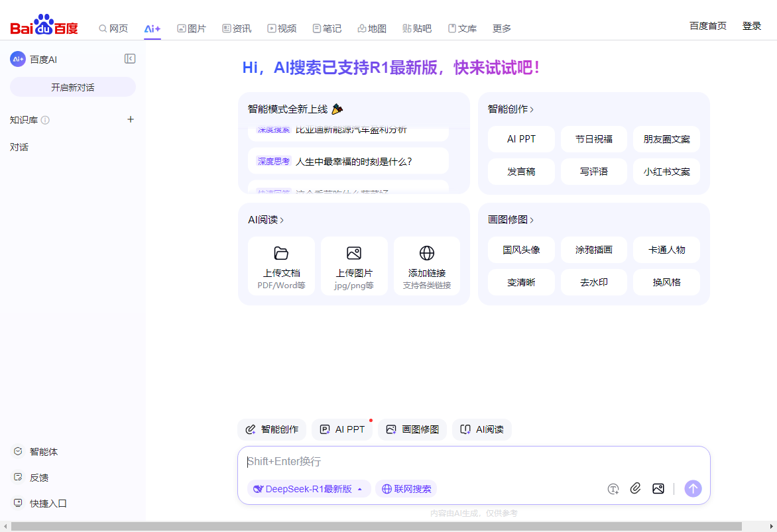Expand AI阅读 section chevron
Screen dimensions: 777x532
click(282, 220)
